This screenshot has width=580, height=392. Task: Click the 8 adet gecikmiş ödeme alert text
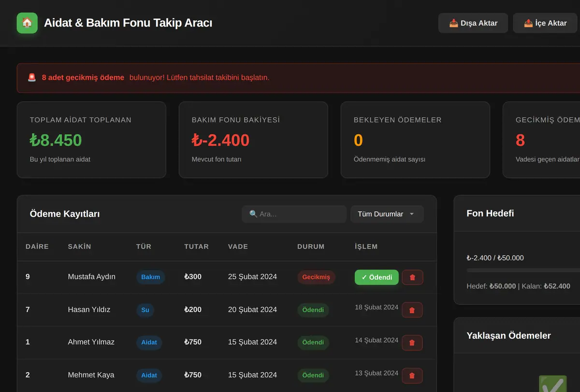tap(83, 77)
